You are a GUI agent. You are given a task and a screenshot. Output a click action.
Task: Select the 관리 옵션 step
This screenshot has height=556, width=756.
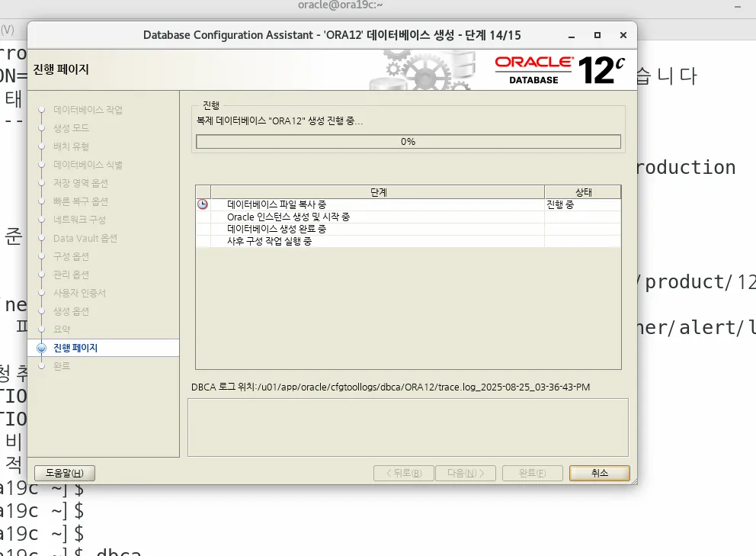point(71,275)
